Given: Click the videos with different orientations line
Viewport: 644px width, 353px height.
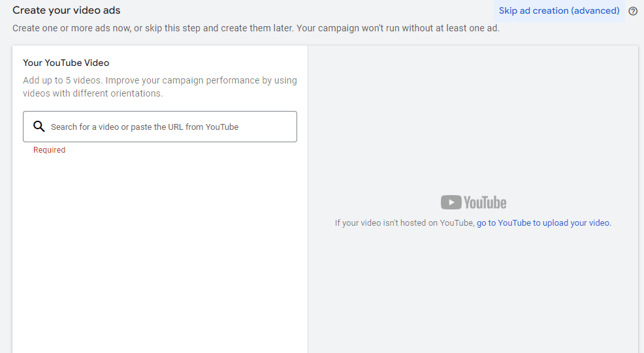Looking at the screenshot, I should [92, 93].
